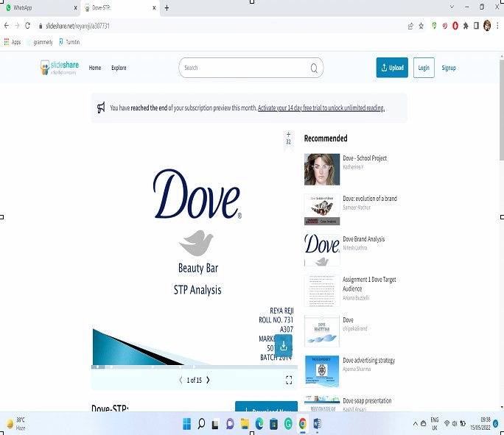504x435 pixels.
Task: Open Microsoft Word from taskbar
Action: pos(318,424)
